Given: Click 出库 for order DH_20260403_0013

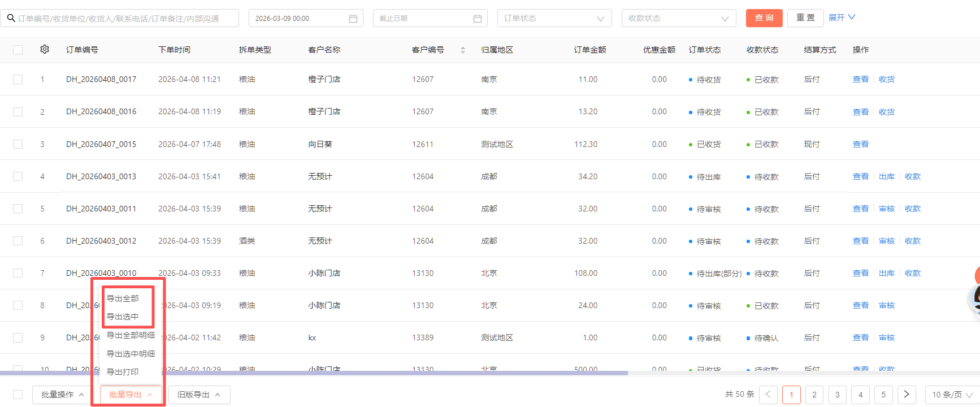Looking at the screenshot, I should point(887,176).
